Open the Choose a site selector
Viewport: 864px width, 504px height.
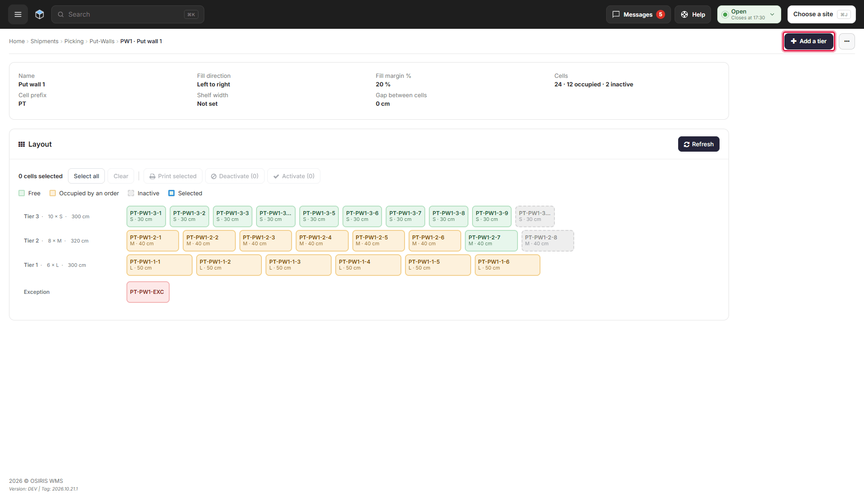click(821, 14)
